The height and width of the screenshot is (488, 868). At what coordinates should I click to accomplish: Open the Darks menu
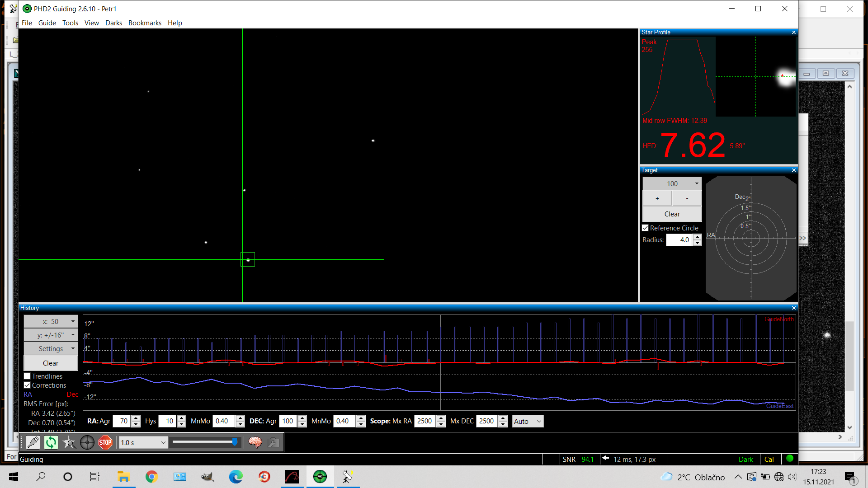coord(113,23)
